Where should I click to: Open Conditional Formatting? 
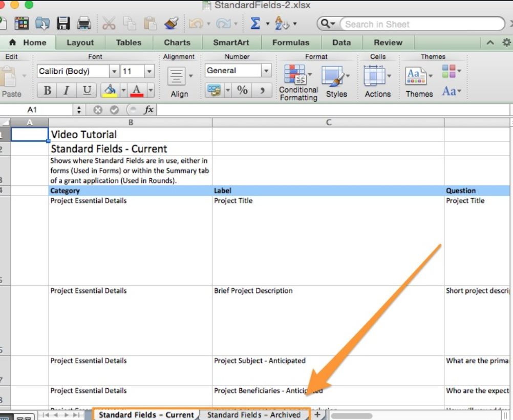pyautogui.click(x=298, y=81)
